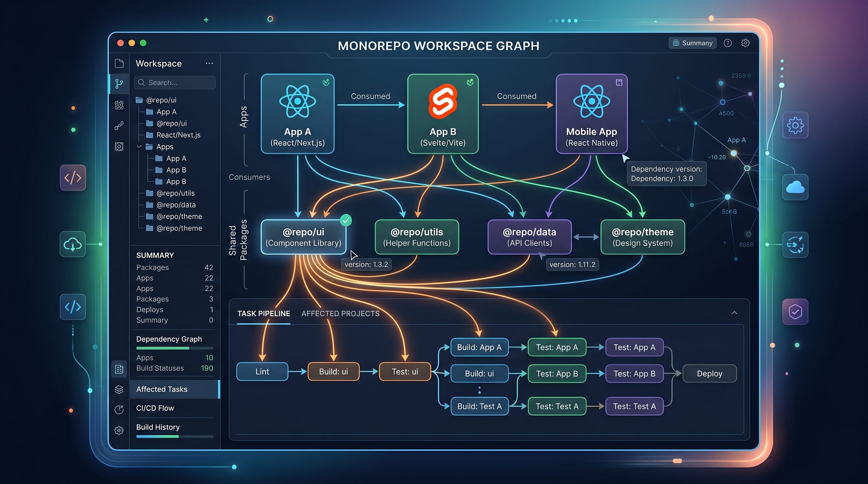
Task: Open CI/CD Flow section
Action: (x=155, y=408)
